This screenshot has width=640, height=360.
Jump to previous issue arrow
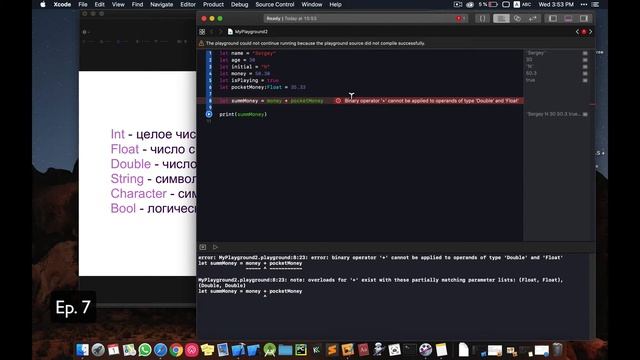coord(577,31)
